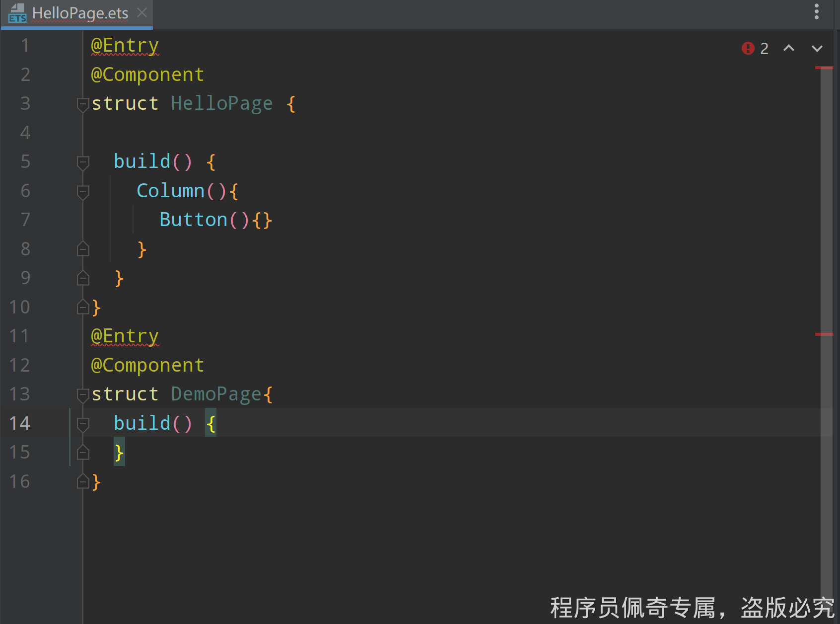
Task: Click line number 12 in the gutter
Action: pyautogui.click(x=20, y=365)
